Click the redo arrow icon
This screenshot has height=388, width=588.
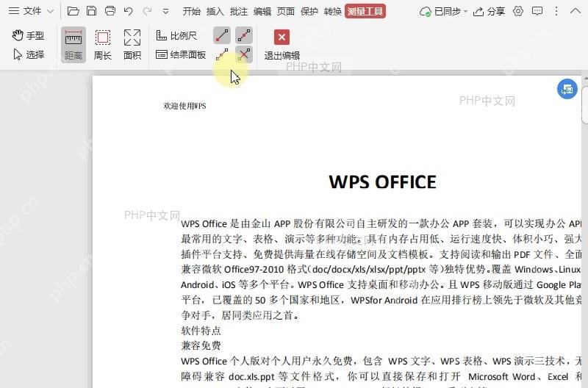[x=148, y=11]
